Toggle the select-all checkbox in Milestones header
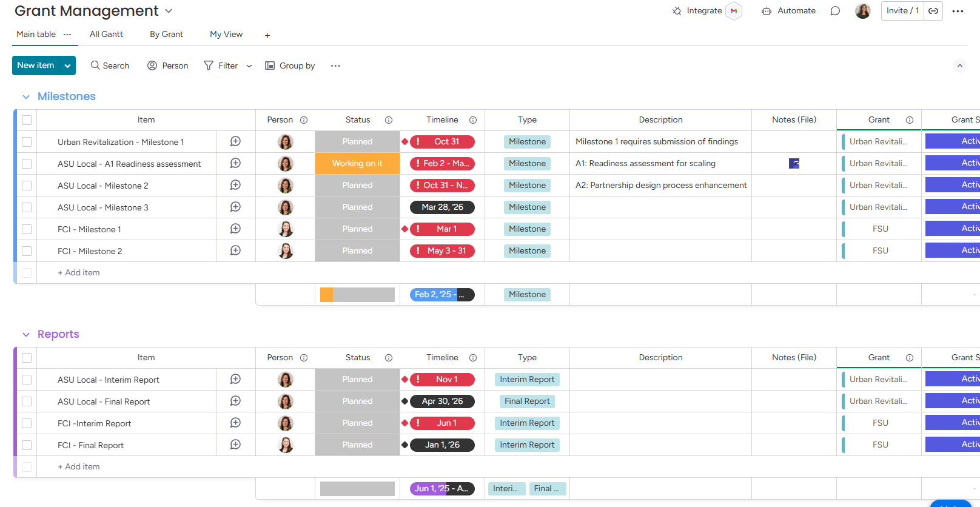 point(27,120)
